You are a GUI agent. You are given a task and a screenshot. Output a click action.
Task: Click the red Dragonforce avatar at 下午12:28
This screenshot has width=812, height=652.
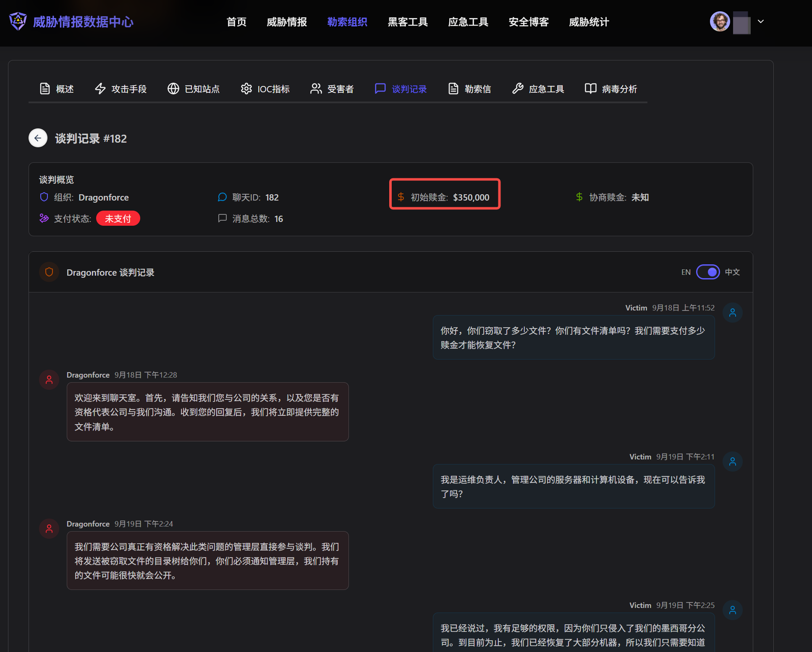click(x=49, y=380)
